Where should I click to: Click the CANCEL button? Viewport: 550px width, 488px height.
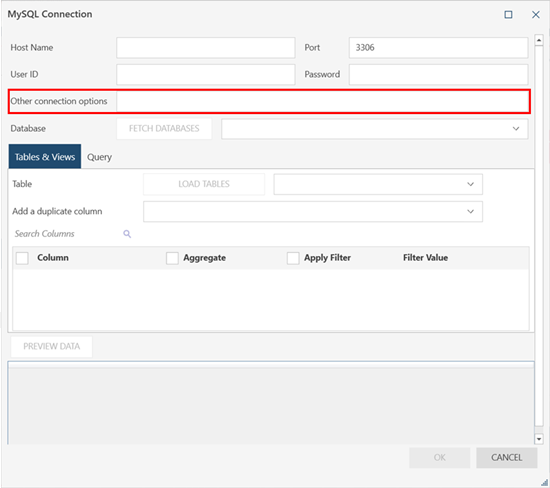(507, 457)
